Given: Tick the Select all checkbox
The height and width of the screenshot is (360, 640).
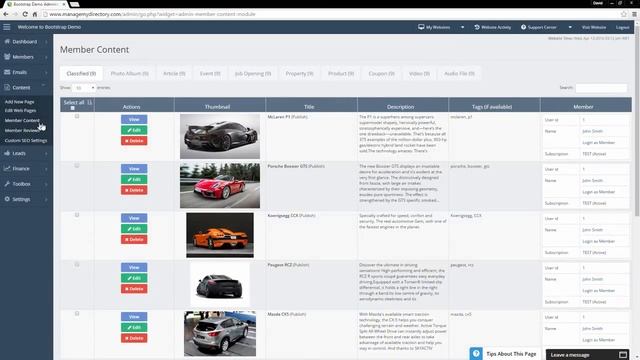Looking at the screenshot, I should 73,108.
